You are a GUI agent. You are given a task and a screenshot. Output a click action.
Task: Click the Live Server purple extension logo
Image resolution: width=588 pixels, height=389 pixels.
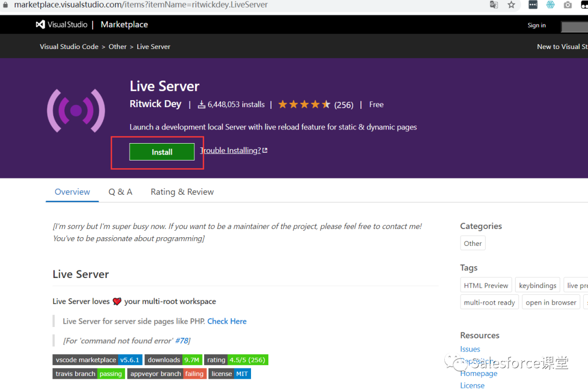(76, 110)
